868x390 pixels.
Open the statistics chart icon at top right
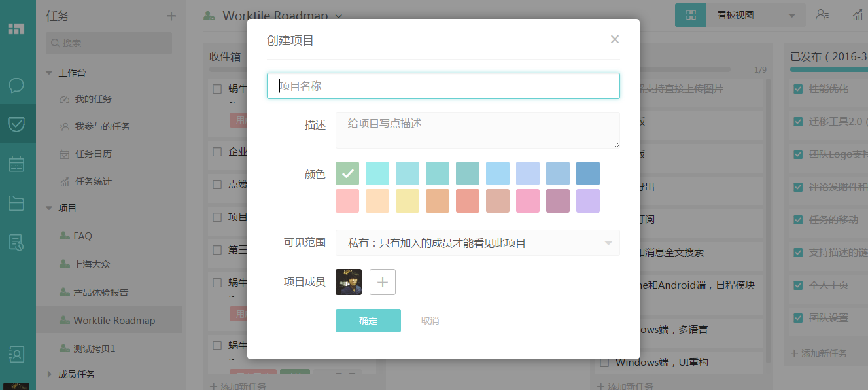coord(859,14)
